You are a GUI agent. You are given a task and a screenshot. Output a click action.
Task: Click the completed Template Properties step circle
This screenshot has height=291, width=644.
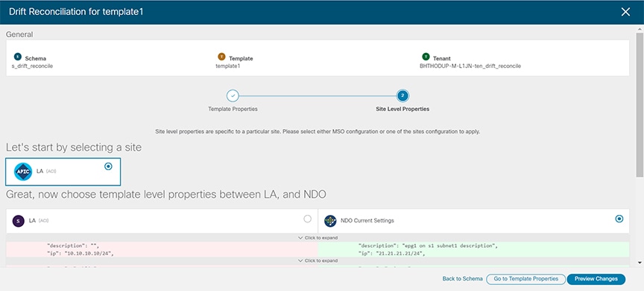point(233,96)
